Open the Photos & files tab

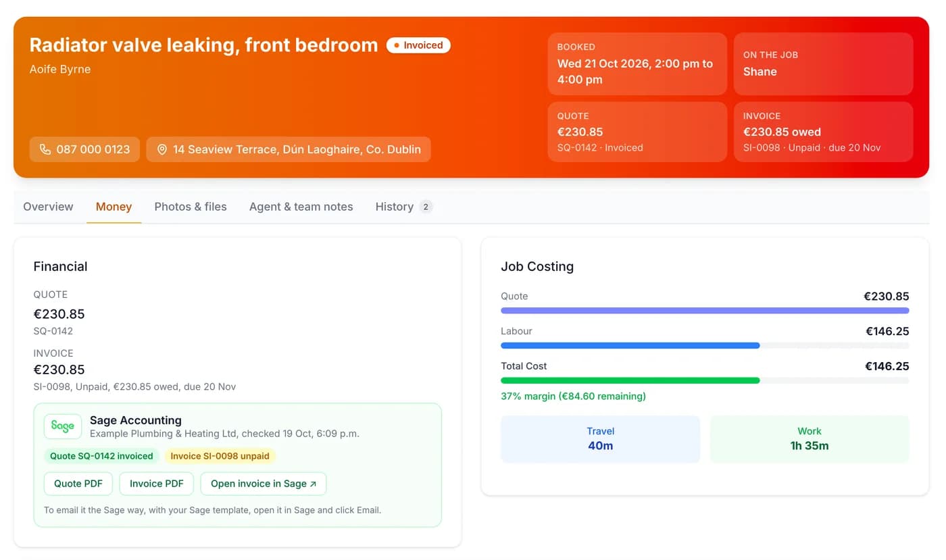pyautogui.click(x=191, y=207)
